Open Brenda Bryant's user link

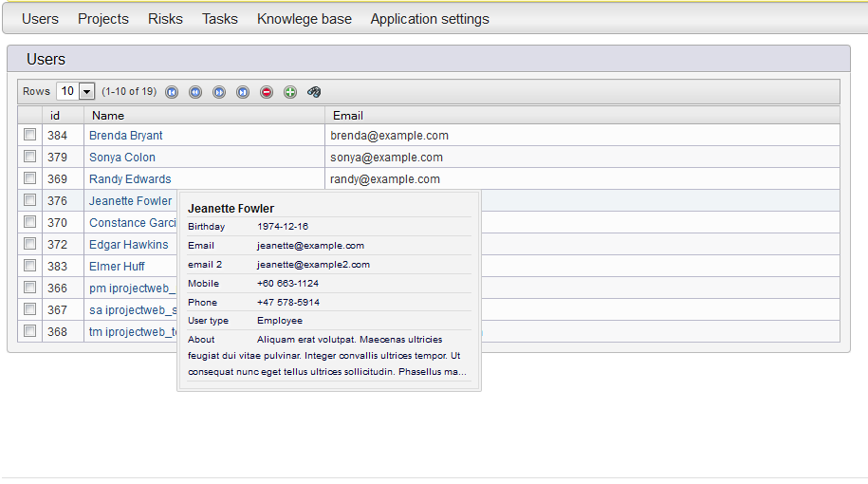[125, 136]
